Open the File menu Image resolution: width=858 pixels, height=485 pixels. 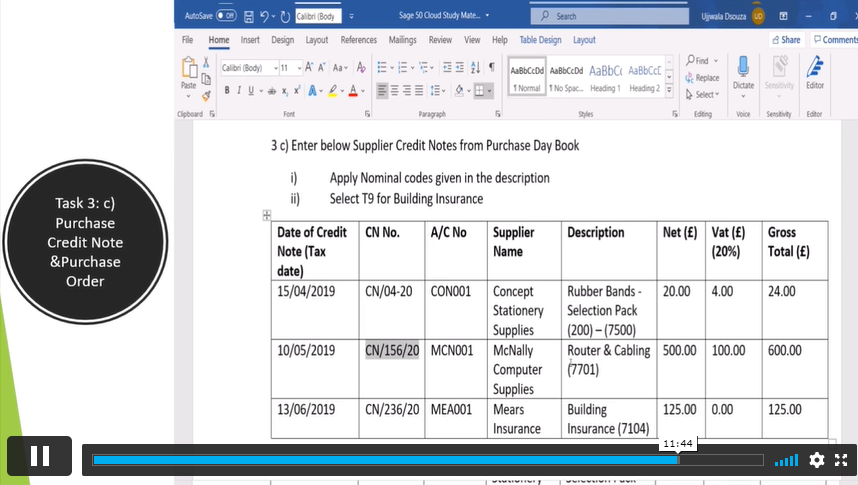(x=188, y=40)
